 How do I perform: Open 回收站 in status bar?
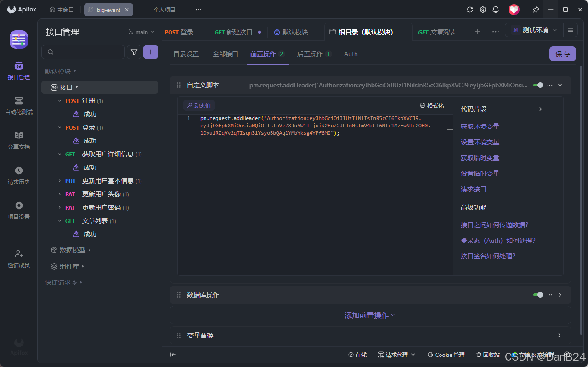click(488, 355)
